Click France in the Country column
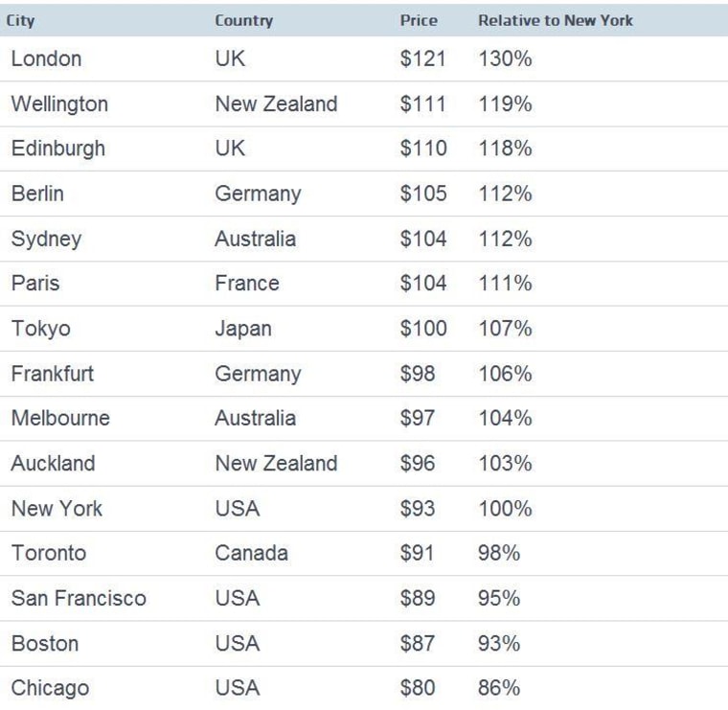 point(247,283)
